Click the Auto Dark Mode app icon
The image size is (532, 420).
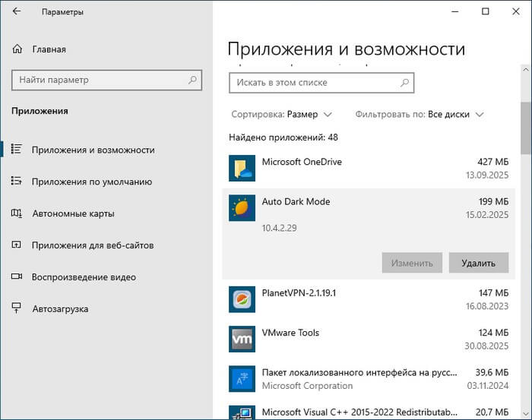(x=242, y=208)
